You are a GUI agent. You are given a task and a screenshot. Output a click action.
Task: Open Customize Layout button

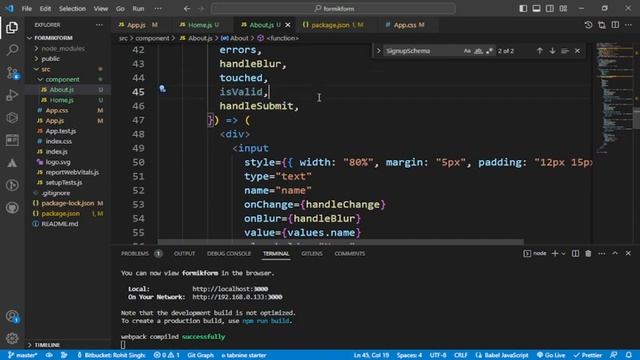(x=563, y=9)
